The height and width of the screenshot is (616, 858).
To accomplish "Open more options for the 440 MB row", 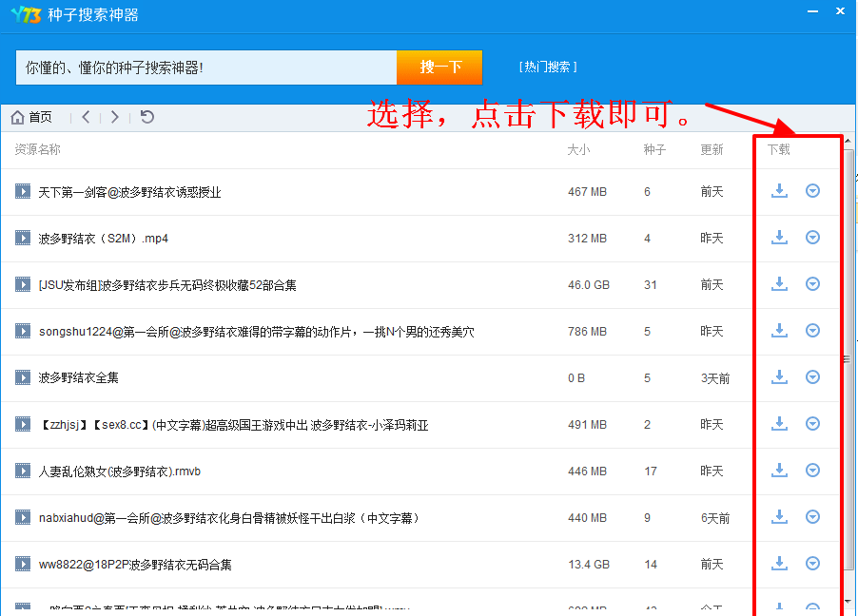I will [812, 516].
